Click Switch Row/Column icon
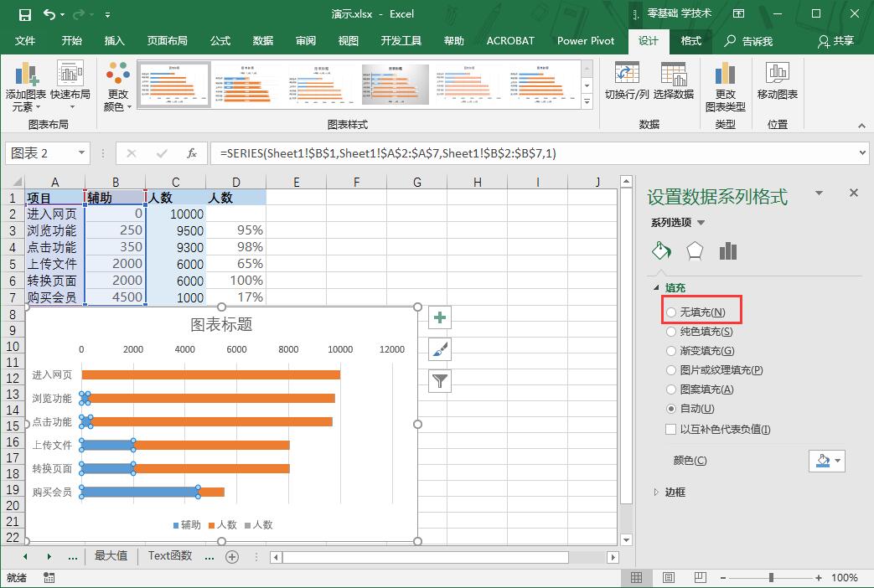Viewport: 874px width, 588px height. pos(627,74)
